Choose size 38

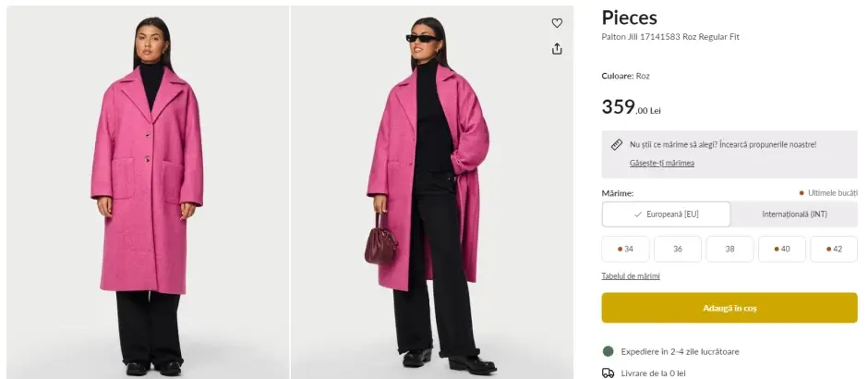pyautogui.click(x=729, y=249)
